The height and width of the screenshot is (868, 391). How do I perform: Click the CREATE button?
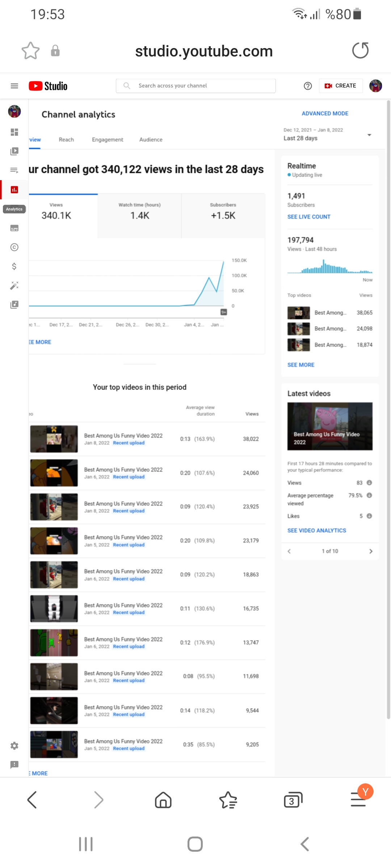pos(341,86)
